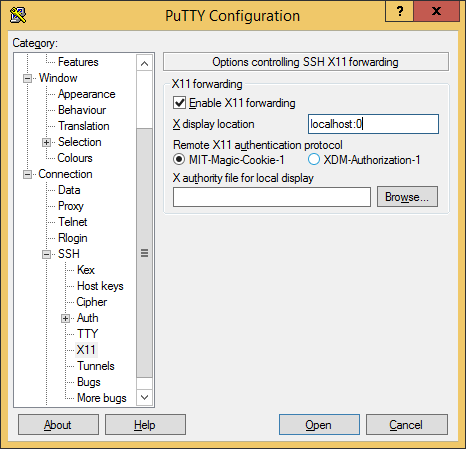Viewport: 466px width, 449px height.
Task: Click the category tree scroll down arrow
Action: tap(144, 397)
